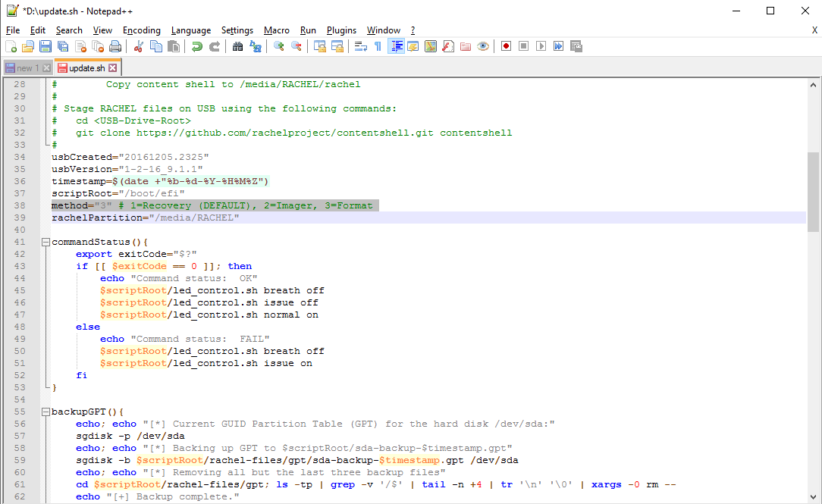The height and width of the screenshot is (504, 822).
Task: Open the Run menu
Action: point(308,30)
